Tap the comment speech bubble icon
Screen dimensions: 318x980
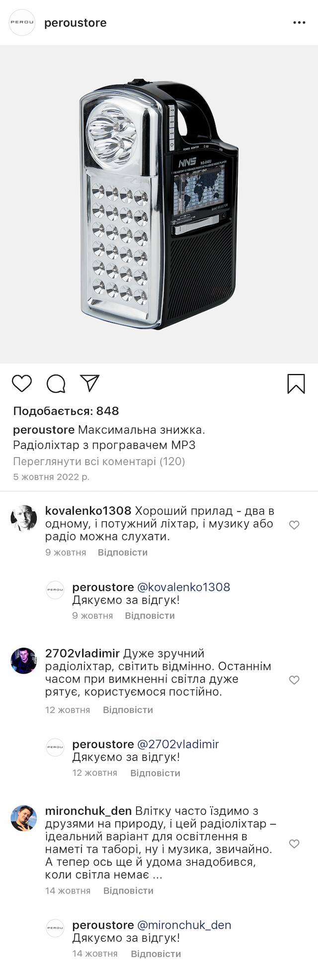pos(56,384)
